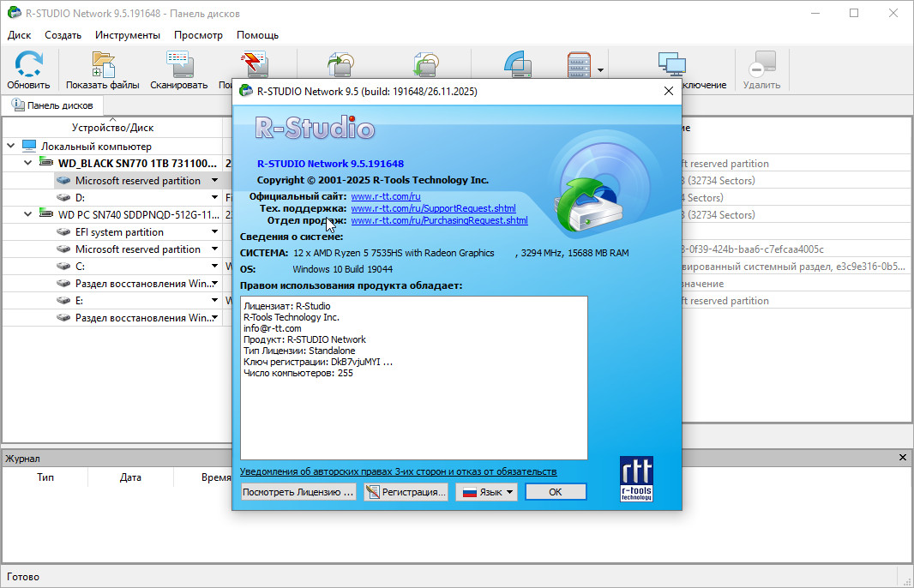
Task: Switch to the Панель дисков tab
Action: pos(53,105)
